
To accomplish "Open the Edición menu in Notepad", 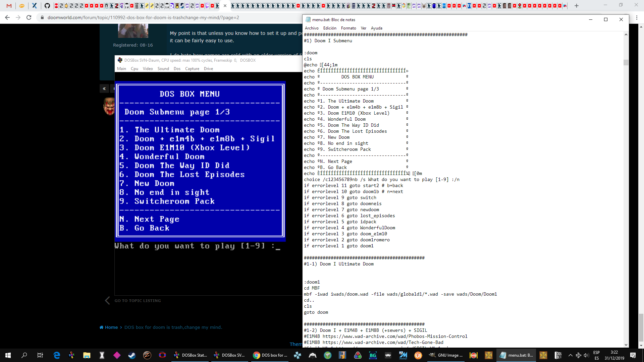I will pyautogui.click(x=330, y=28).
